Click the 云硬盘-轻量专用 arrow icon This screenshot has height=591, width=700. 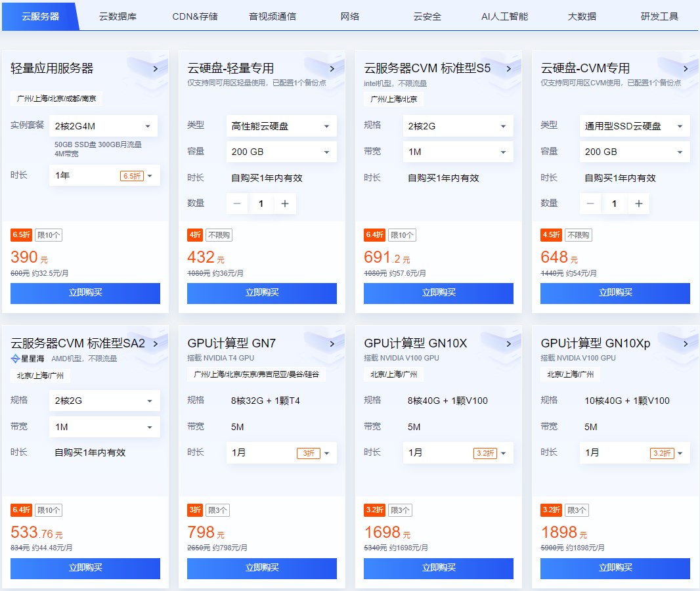point(332,68)
